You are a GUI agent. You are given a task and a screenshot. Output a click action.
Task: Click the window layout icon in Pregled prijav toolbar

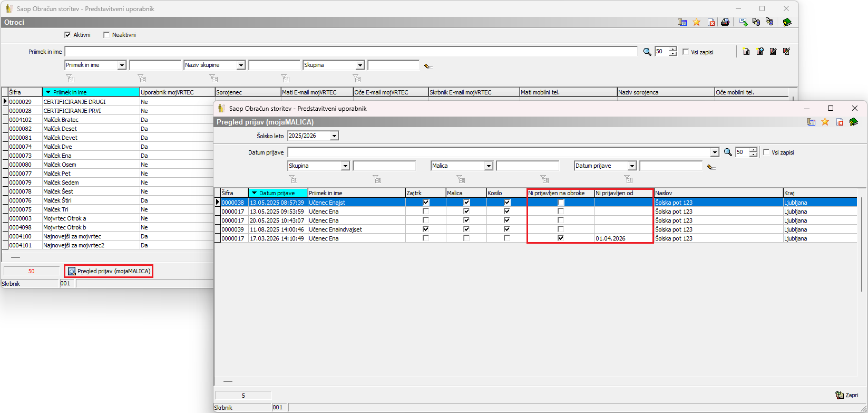click(x=811, y=122)
